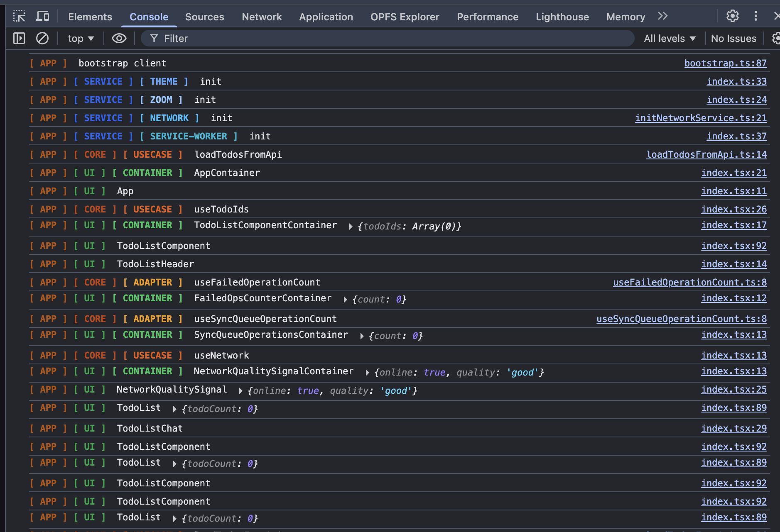
Task: Open the Lighthouse tab
Action: click(562, 17)
